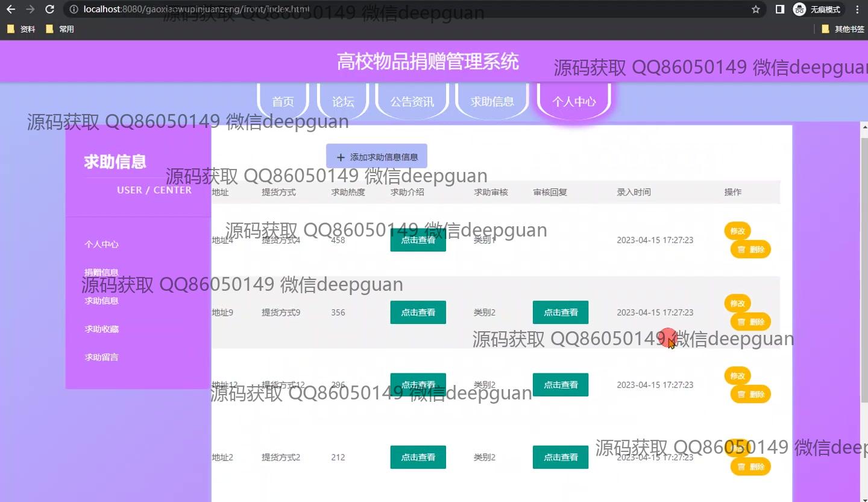
Task: Click 修改 for the 地址9 row
Action: tap(738, 303)
